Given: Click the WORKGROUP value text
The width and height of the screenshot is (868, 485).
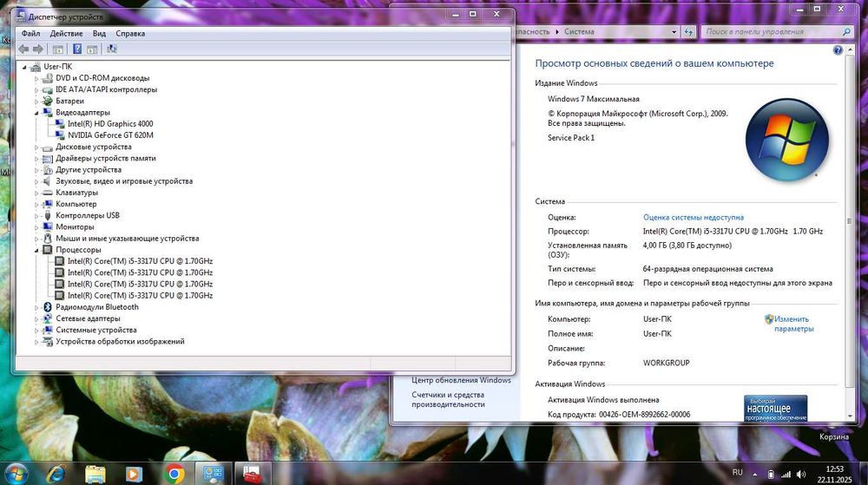Looking at the screenshot, I should (666, 363).
